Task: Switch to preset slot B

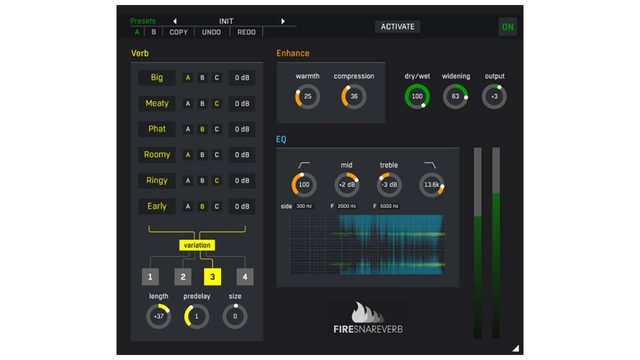Action: click(153, 32)
